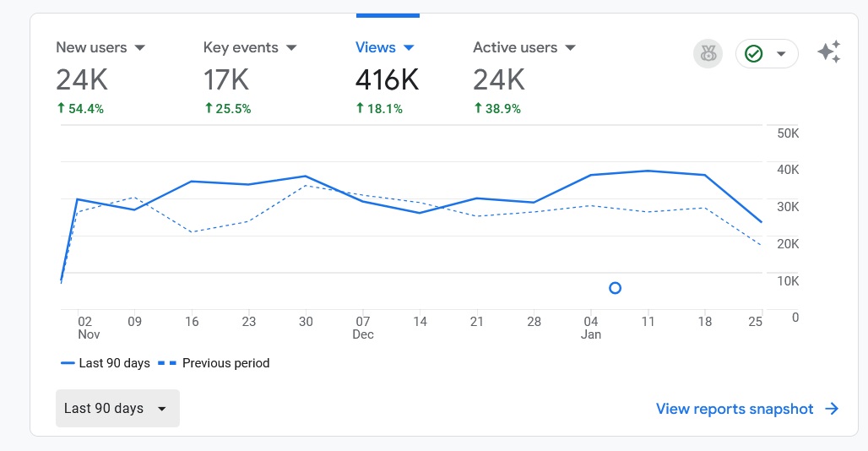Screen dimensions: 868x451
Task: Open the Last 90 days date range selector
Action: 117,409
